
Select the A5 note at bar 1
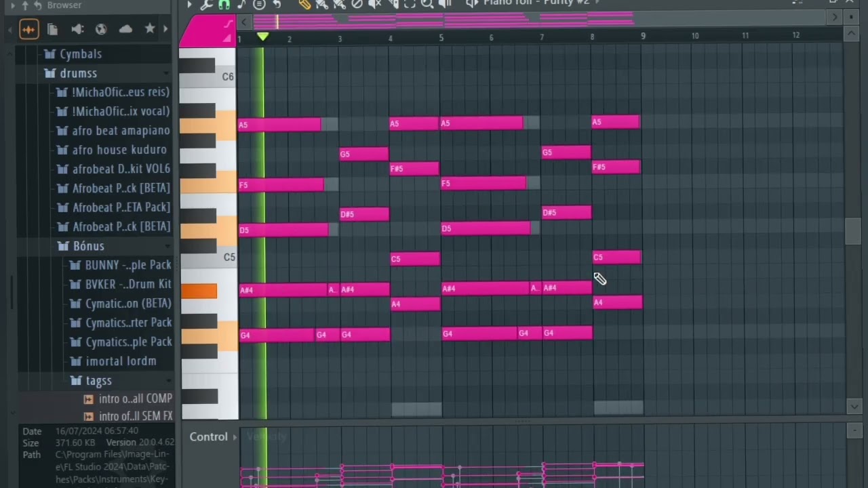279,125
